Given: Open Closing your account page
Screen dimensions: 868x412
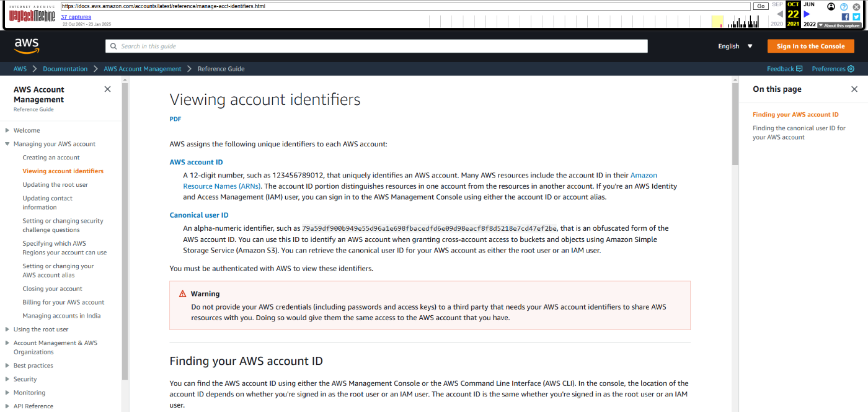Looking at the screenshot, I should pyautogui.click(x=52, y=289).
